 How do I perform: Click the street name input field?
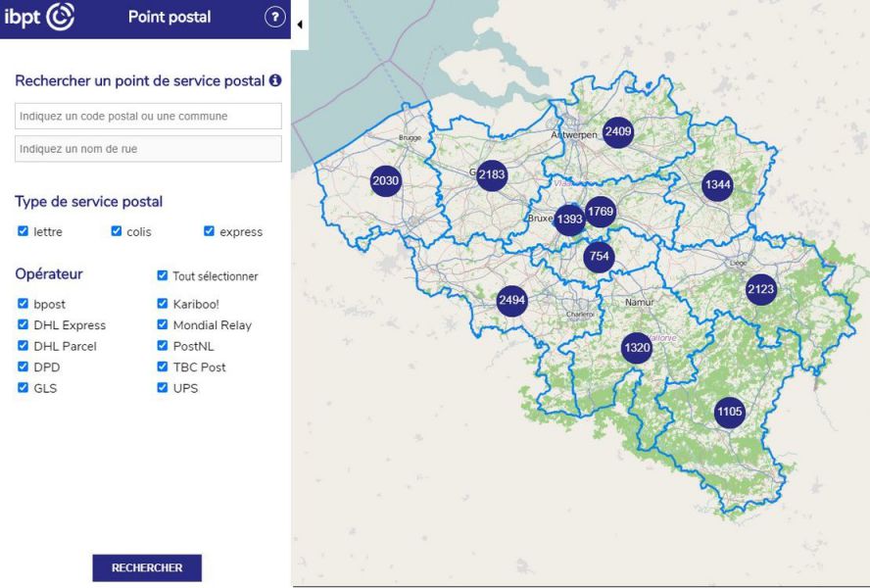click(148, 149)
